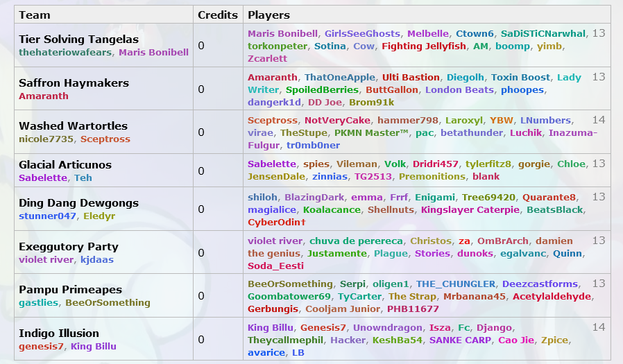Open Toxin Boost profile link
The height and width of the screenshot is (364, 623).
520,78
